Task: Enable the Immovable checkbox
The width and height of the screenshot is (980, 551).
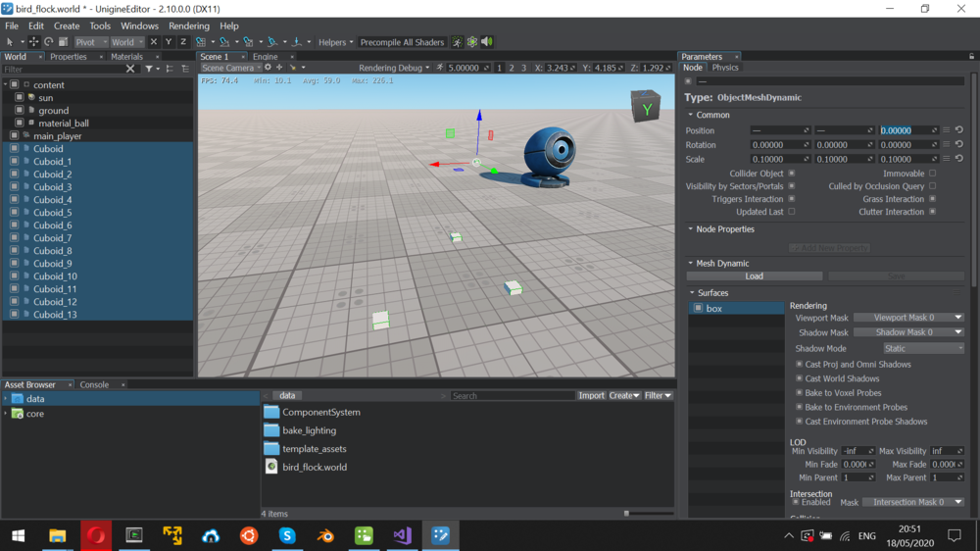Action: [x=932, y=174]
